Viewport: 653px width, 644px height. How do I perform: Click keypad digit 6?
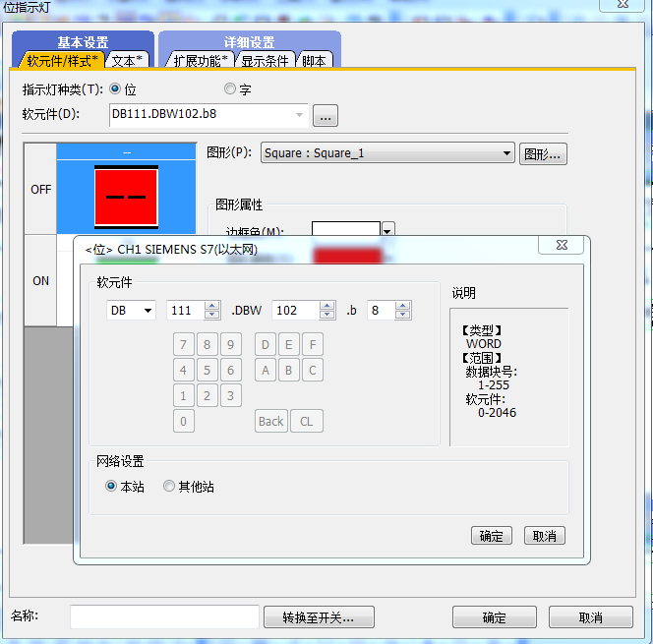click(231, 370)
